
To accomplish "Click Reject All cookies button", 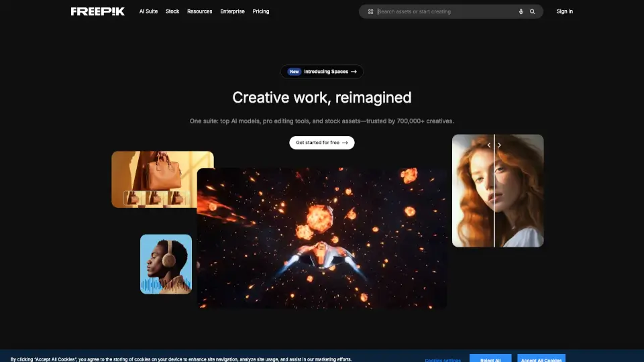I will click(490, 359).
